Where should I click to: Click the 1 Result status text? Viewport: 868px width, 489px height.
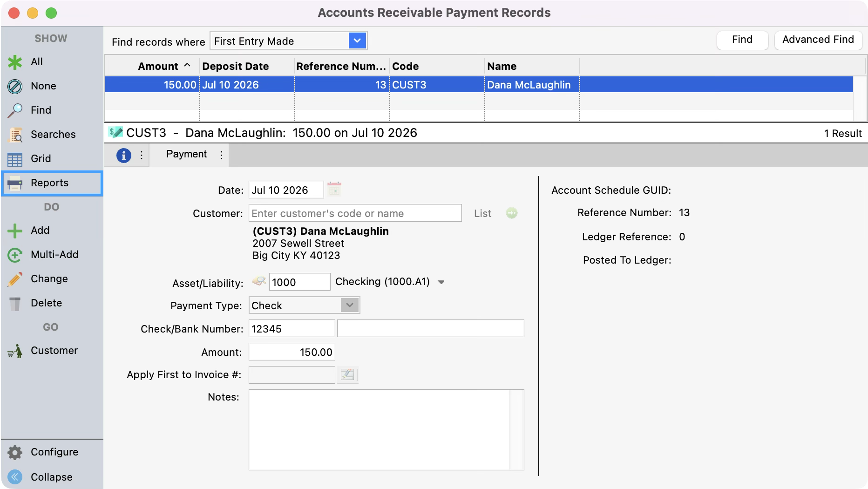[843, 133]
